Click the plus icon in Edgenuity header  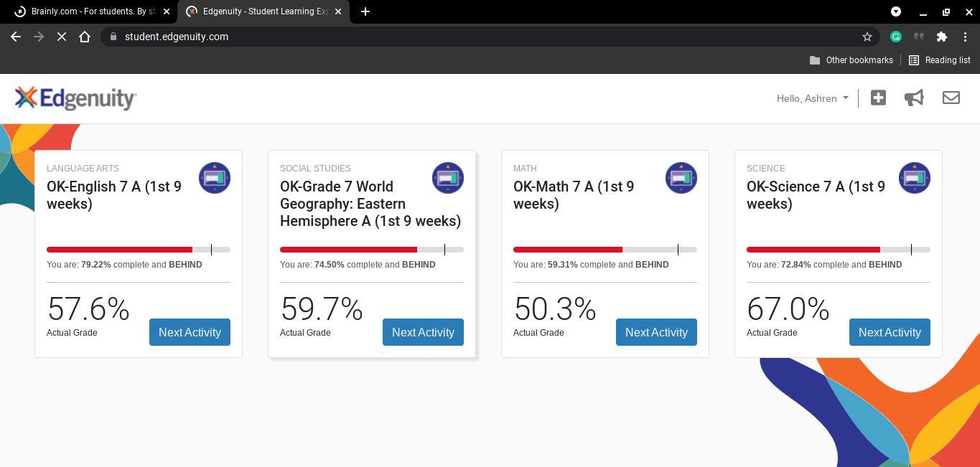pyautogui.click(x=878, y=98)
